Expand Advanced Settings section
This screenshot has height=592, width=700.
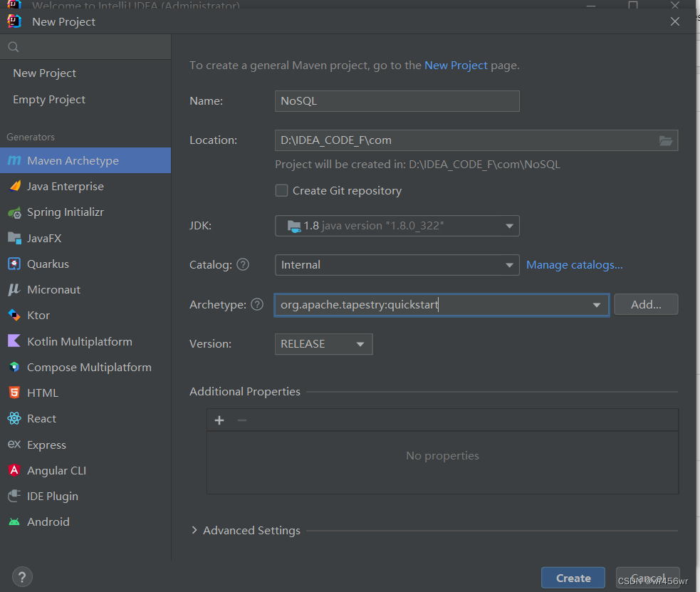[194, 530]
